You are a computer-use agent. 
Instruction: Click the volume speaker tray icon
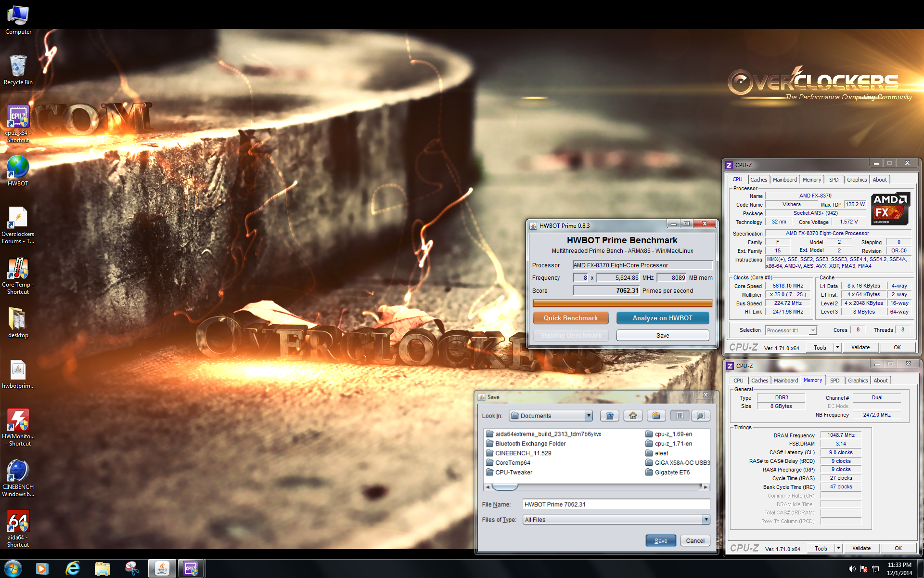click(x=852, y=569)
